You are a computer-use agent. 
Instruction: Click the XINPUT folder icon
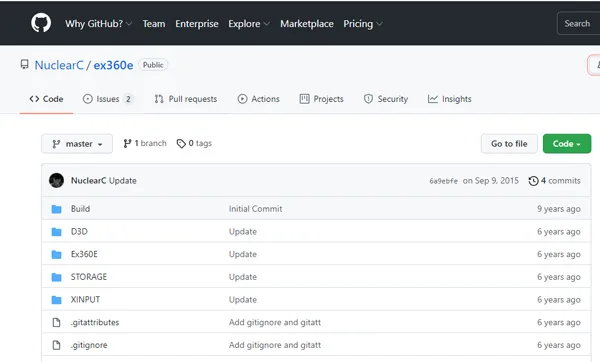57,300
